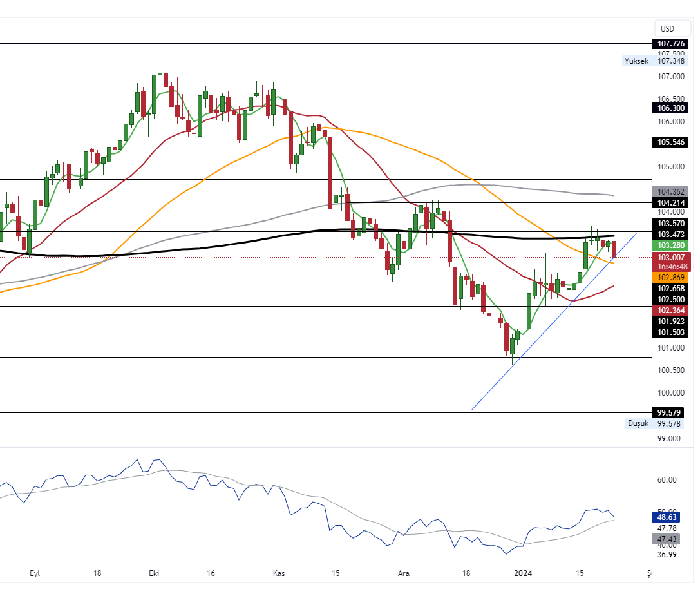Click the gray 47.43 RSI average label

(670, 539)
